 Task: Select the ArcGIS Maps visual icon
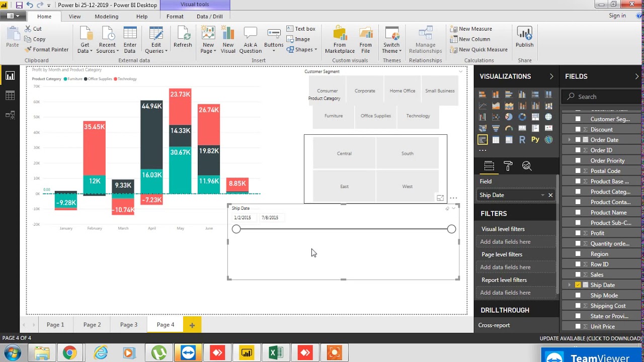(x=548, y=139)
